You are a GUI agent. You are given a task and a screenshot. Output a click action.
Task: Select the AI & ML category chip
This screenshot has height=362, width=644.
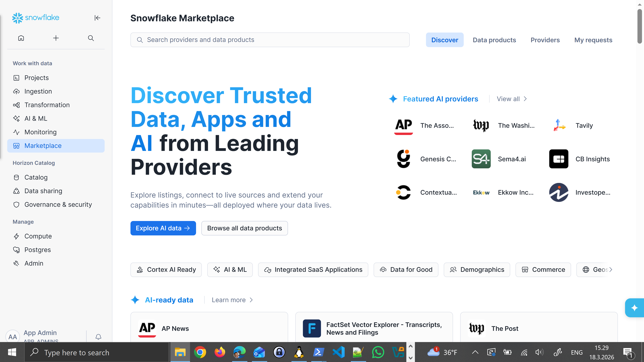point(230,269)
